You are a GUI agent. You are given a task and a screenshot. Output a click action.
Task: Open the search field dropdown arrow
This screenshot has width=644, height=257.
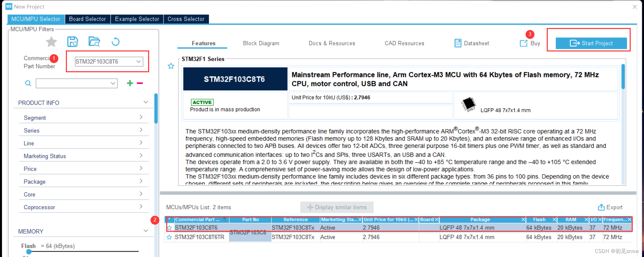point(113,83)
